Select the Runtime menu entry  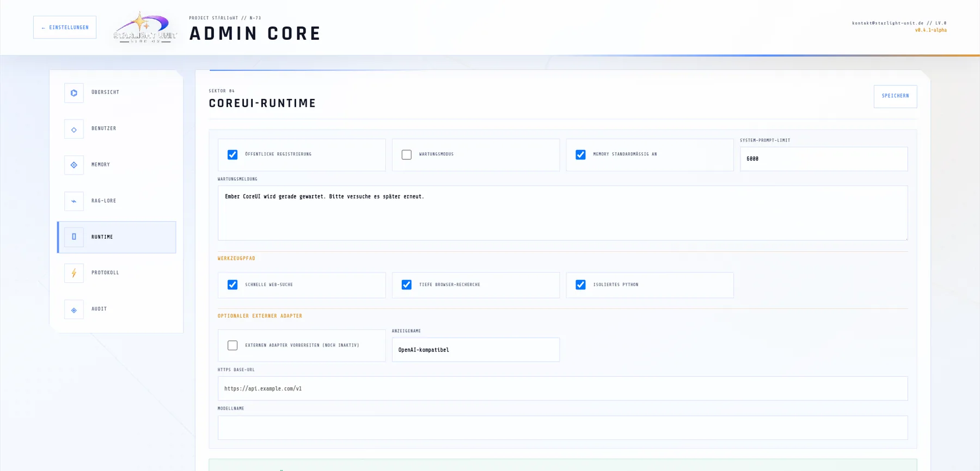[117, 237]
